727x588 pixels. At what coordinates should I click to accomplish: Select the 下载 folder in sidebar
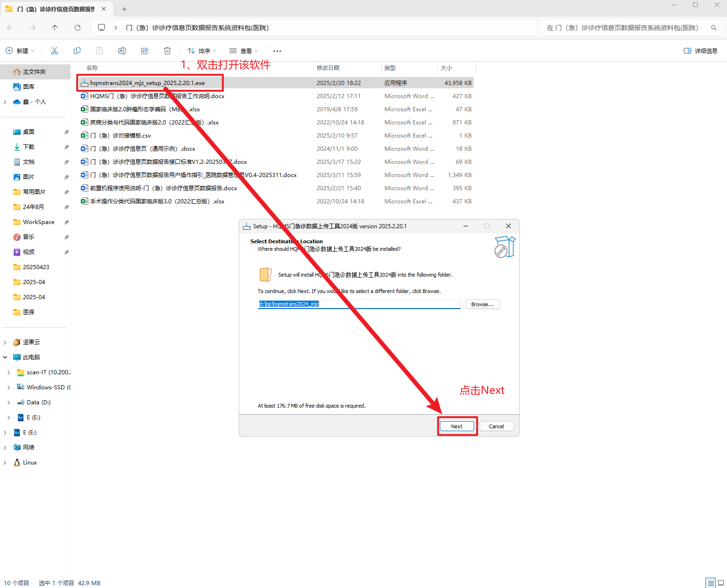point(29,147)
